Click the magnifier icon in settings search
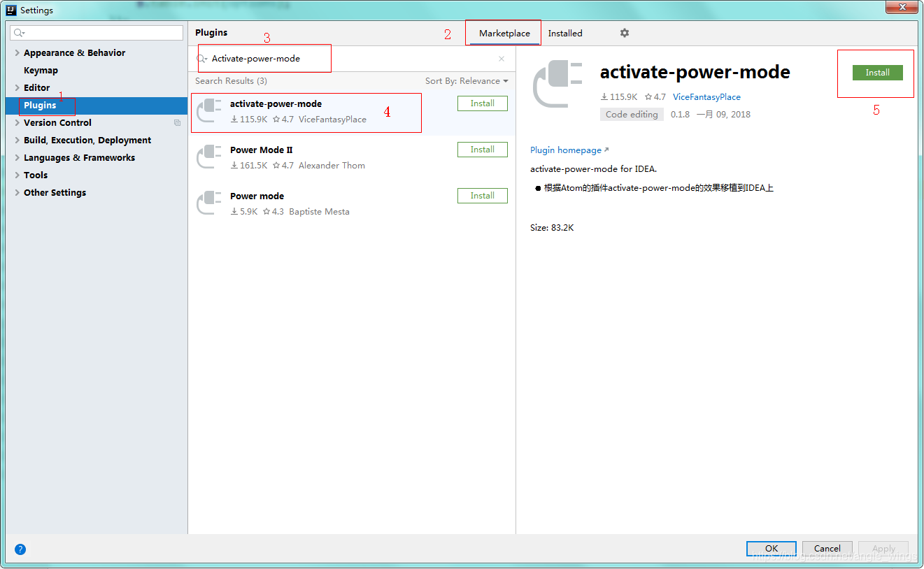924x569 pixels. coord(19,33)
